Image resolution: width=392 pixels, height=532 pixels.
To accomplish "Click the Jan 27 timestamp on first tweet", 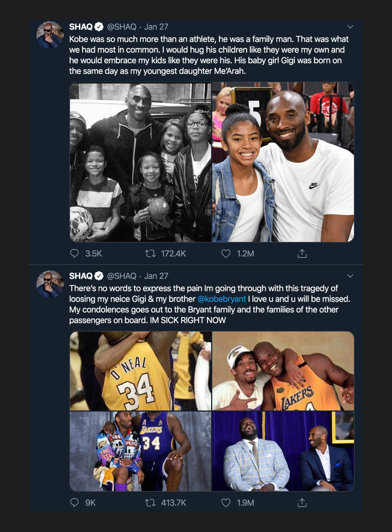I will [x=156, y=27].
